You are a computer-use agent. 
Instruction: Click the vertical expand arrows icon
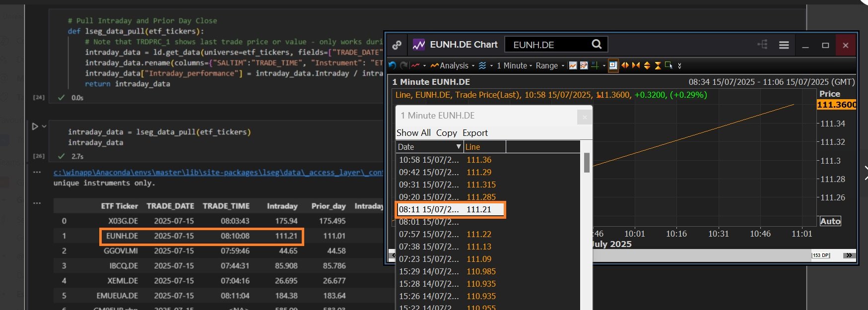tap(647, 65)
